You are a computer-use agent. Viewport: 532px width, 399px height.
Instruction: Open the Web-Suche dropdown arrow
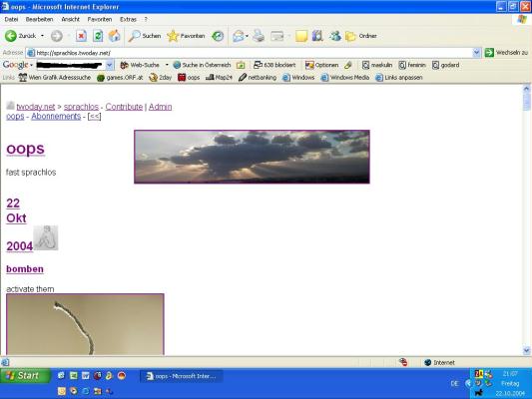coord(167,65)
